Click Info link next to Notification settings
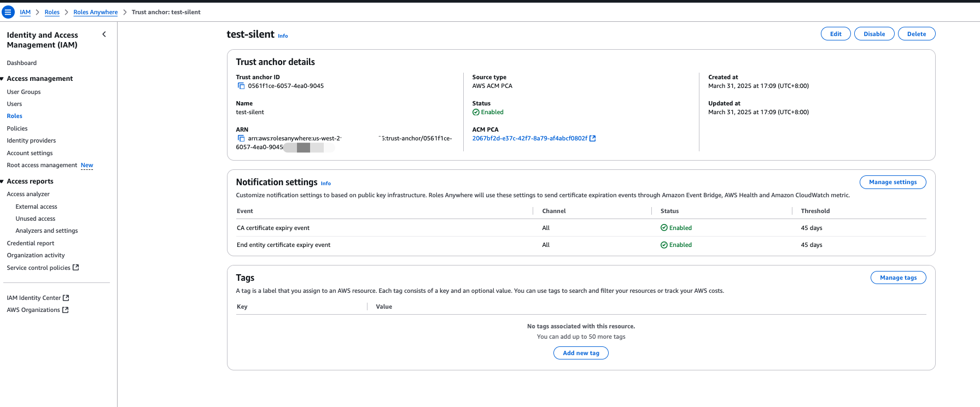 point(325,184)
